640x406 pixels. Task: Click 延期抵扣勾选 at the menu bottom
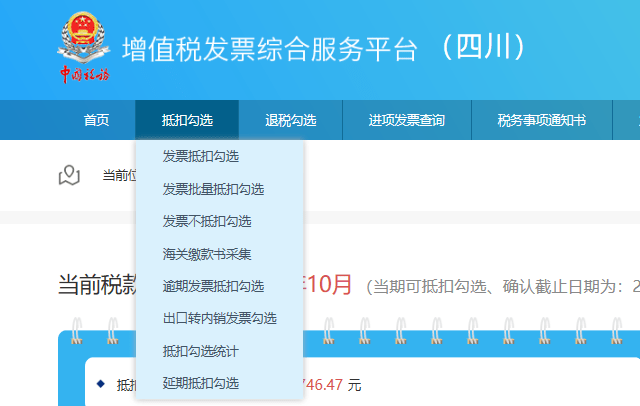pyautogui.click(x=201, y=383)
